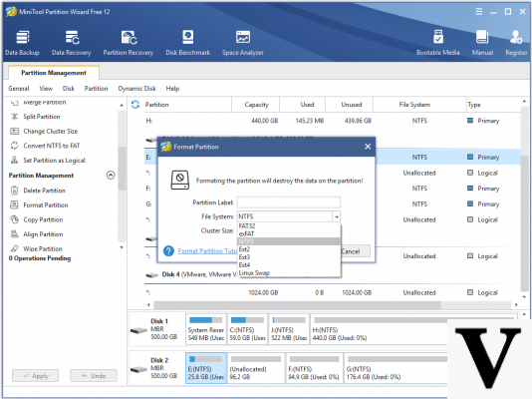
Task: Open the View menu
Action: (46, 89)
